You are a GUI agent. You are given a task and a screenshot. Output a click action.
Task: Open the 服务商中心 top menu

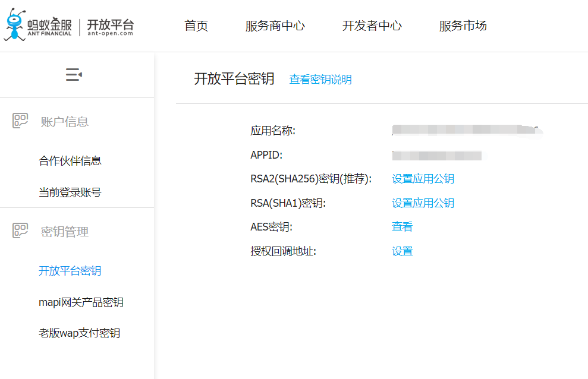[275, 26]
